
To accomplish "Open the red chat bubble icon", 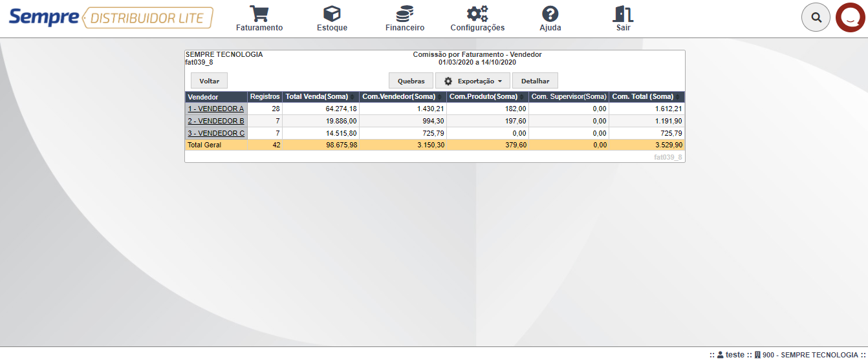I will (x=851, y=17).
